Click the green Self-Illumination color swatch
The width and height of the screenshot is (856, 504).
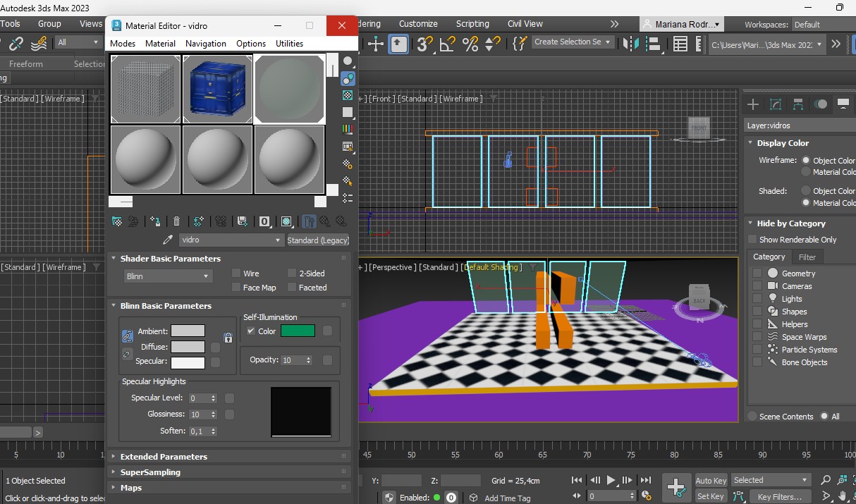pyautogui.click(x=298, y=331)
